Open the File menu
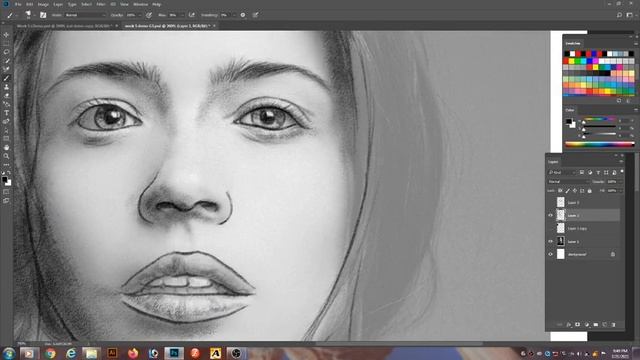The height and width of the screenshot is (360, 640). [18, 4]
